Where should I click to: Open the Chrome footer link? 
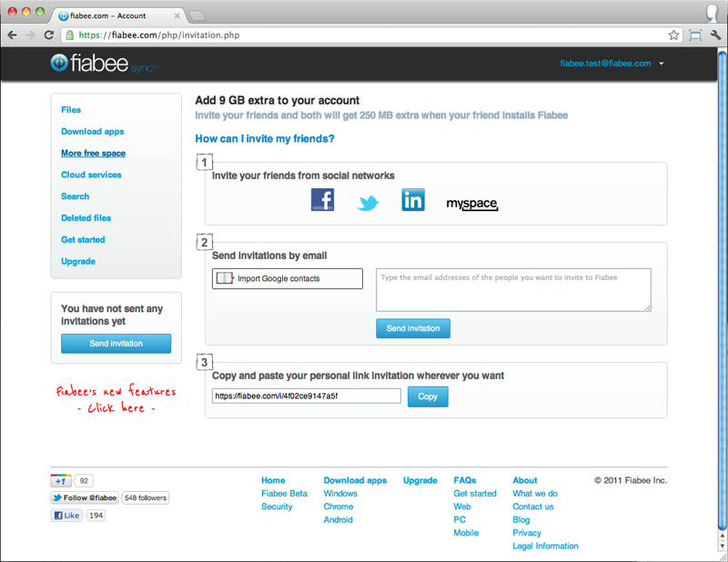(x=339, y=507)
